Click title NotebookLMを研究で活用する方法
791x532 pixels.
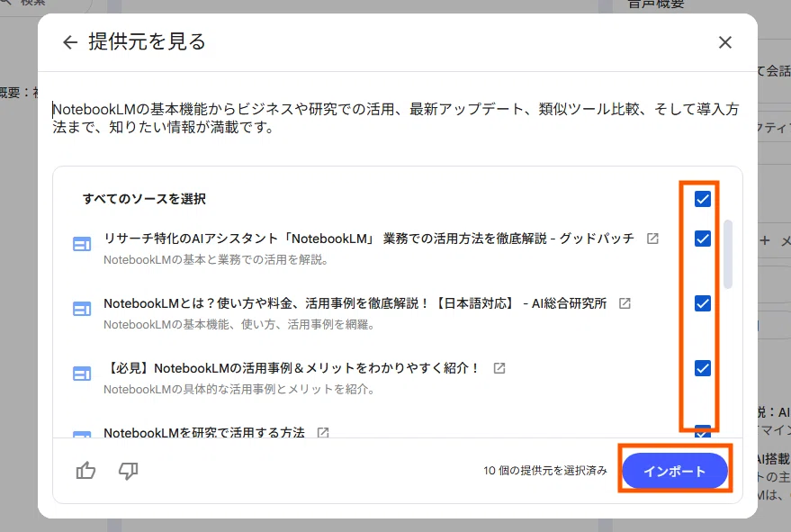click(x=203, y=433)
